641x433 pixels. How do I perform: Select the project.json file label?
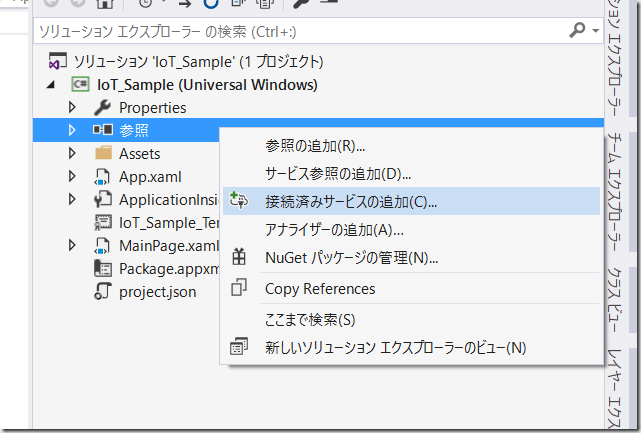click(157, 292)
